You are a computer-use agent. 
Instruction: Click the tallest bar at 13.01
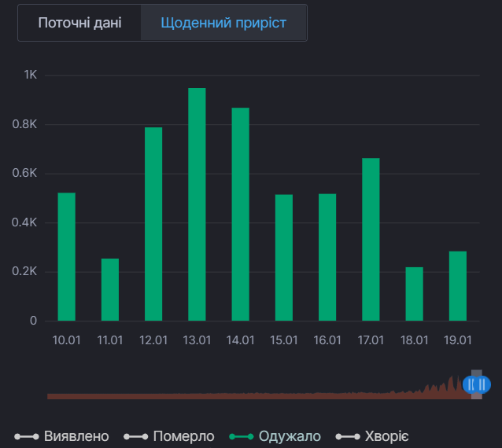click(197, 204)
